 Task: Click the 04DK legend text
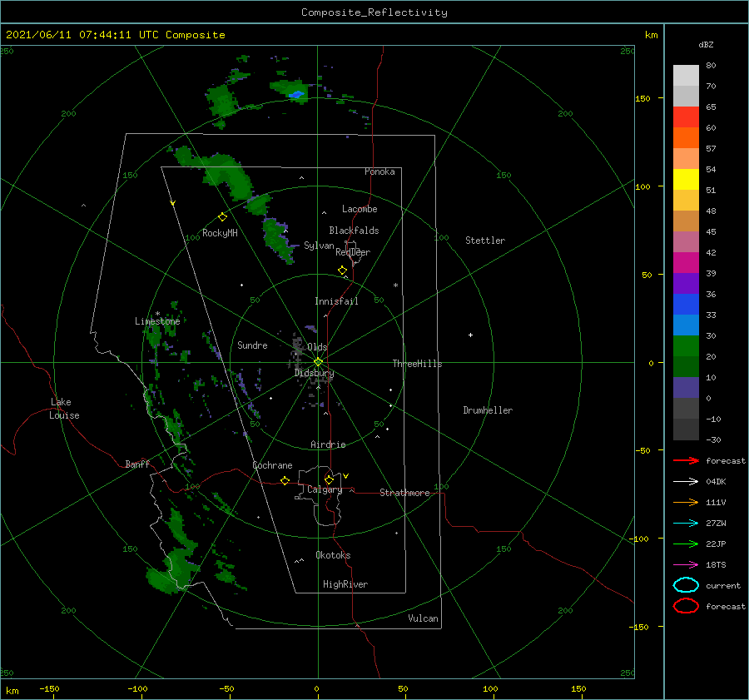(x=716, y=482)
